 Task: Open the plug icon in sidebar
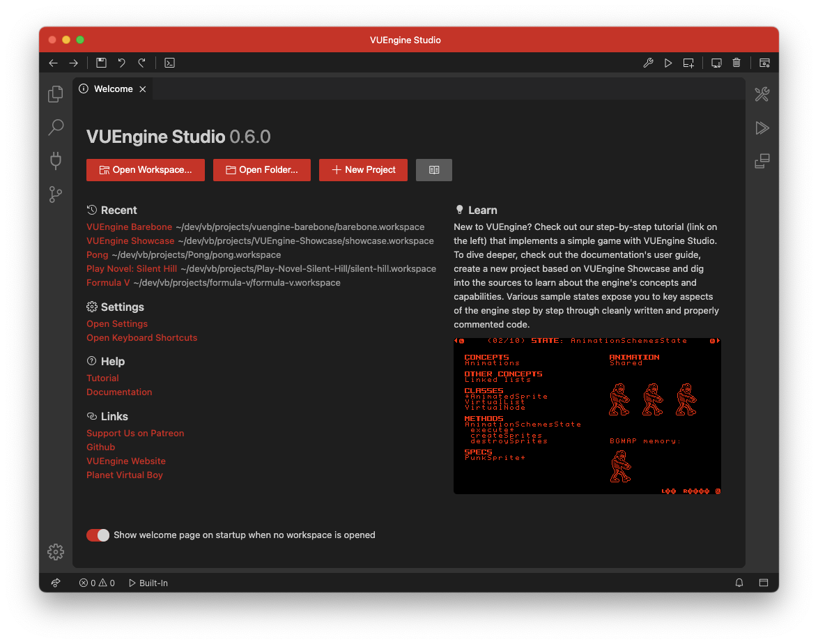coord(56,161)
